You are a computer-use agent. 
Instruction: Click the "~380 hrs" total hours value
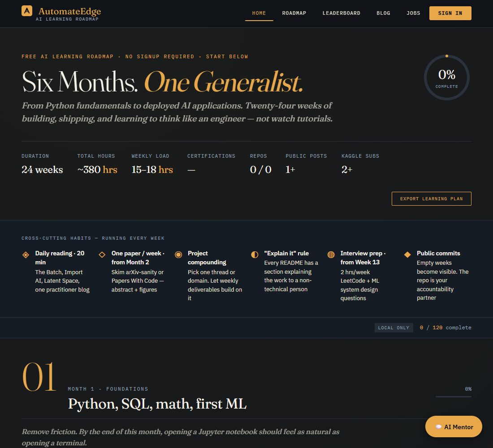pyautogui.click(x=97, y=170)
